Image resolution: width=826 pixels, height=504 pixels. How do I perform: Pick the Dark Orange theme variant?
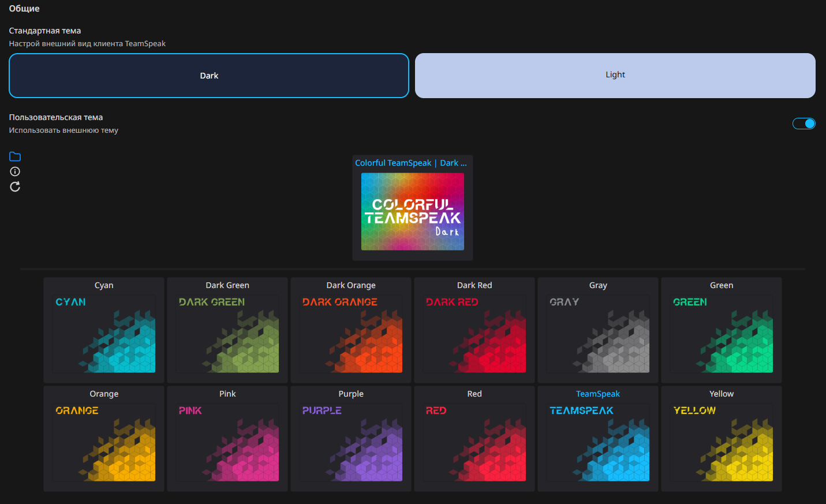(351, 330)
